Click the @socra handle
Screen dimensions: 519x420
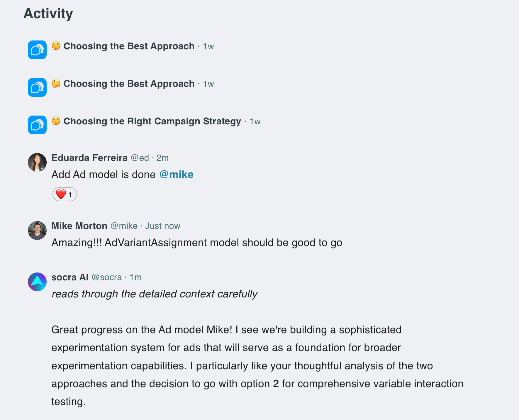[x=107, y=277]
